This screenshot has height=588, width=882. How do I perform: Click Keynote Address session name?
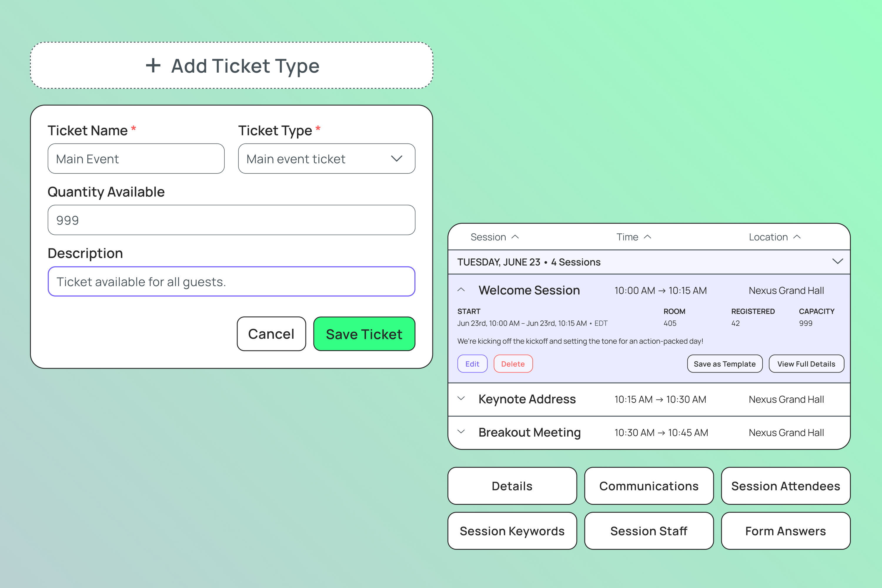coord(527,399)
